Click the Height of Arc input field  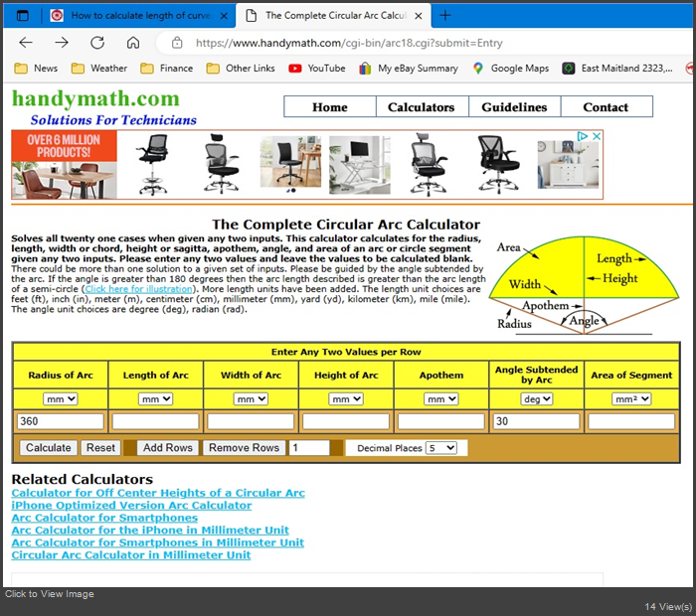coord(346,421)
